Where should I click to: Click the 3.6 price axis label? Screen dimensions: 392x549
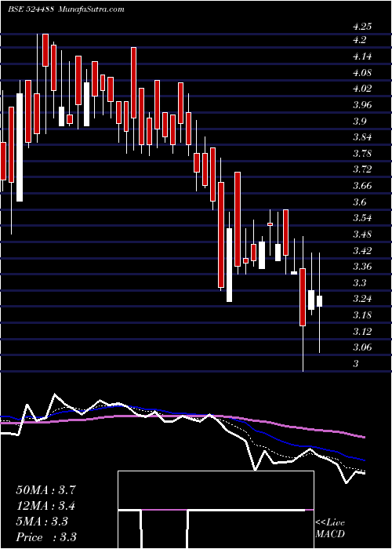coord(359,202)
